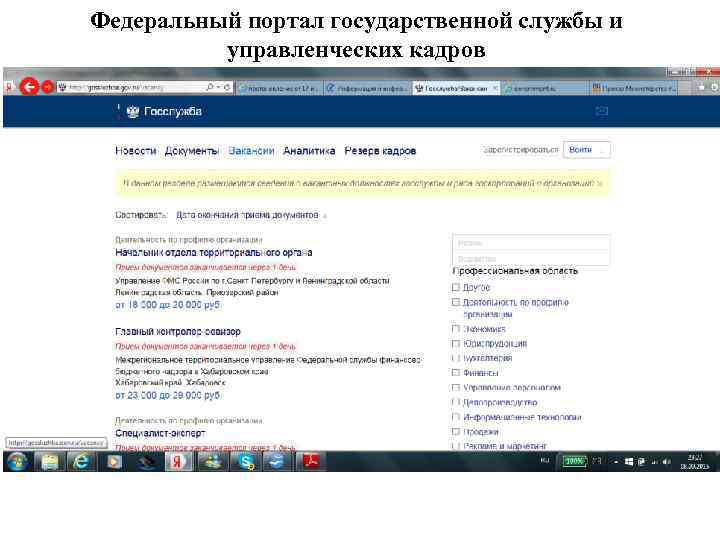The height and width of the screenshot is (540, 720).
Task: Click the refresh icon in address bar
Action: click(227, 87)
